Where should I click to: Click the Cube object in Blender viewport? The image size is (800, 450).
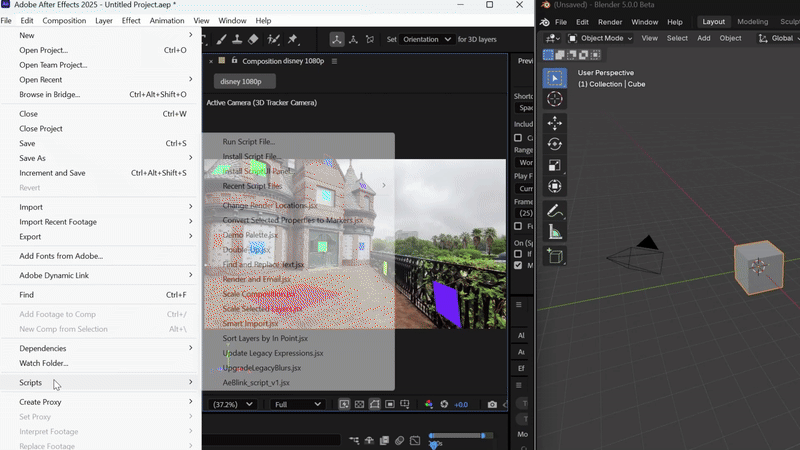click(x=759, y=267)
